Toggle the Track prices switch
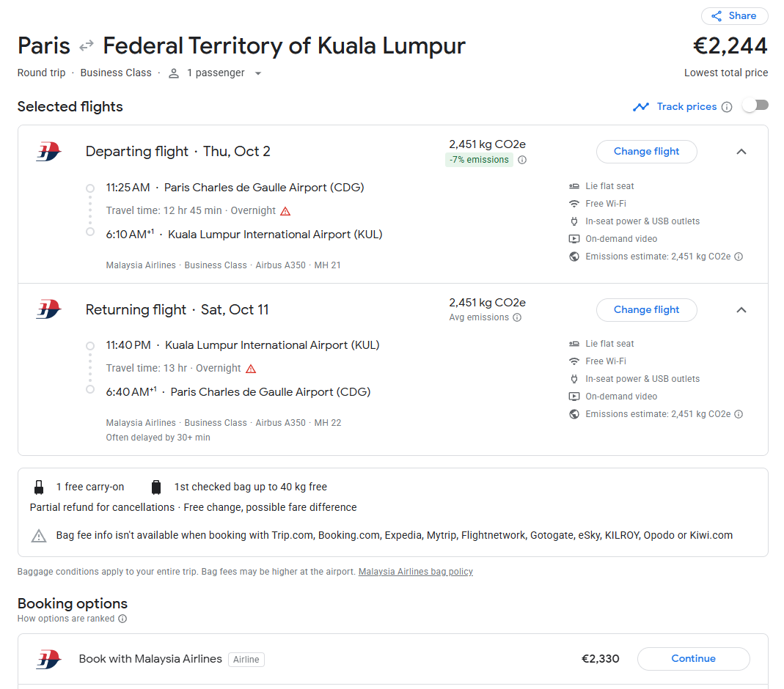Viewport: 784px width, 689px height. tap(755, 106)
